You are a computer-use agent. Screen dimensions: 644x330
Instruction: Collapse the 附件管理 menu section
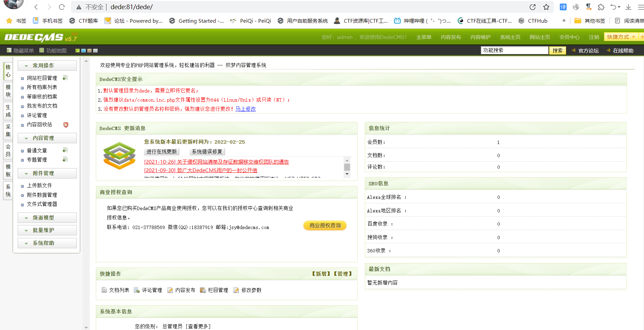47,173
